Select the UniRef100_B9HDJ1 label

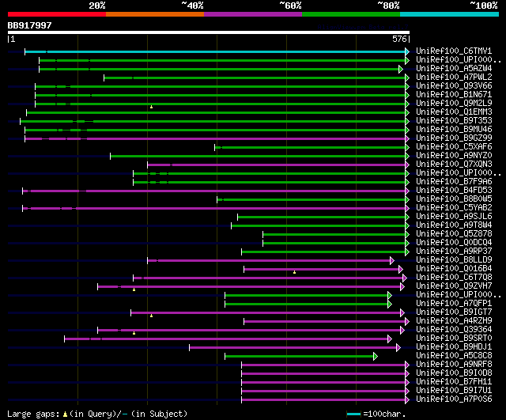click(x=454, y=347)
